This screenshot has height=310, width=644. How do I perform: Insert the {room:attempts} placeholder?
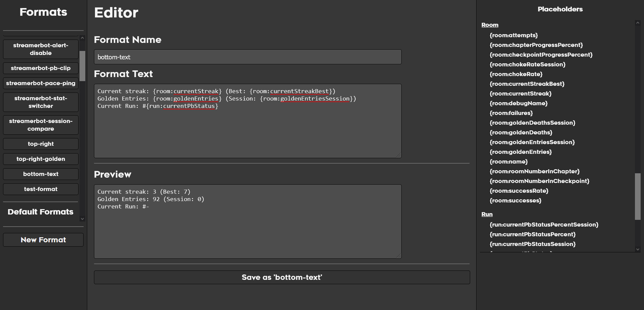pyautogui.click(x=513, y=35)
